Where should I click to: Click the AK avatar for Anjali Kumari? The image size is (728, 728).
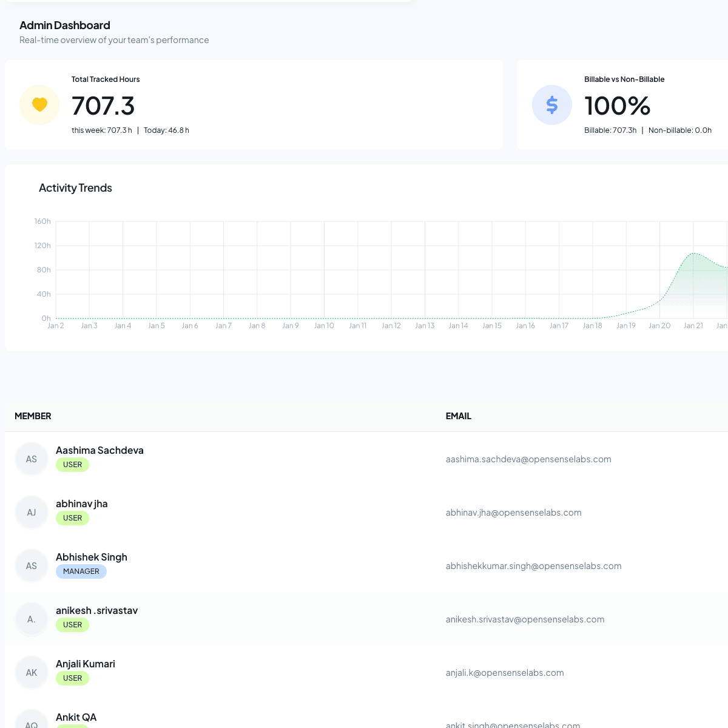tap(32, 673)
